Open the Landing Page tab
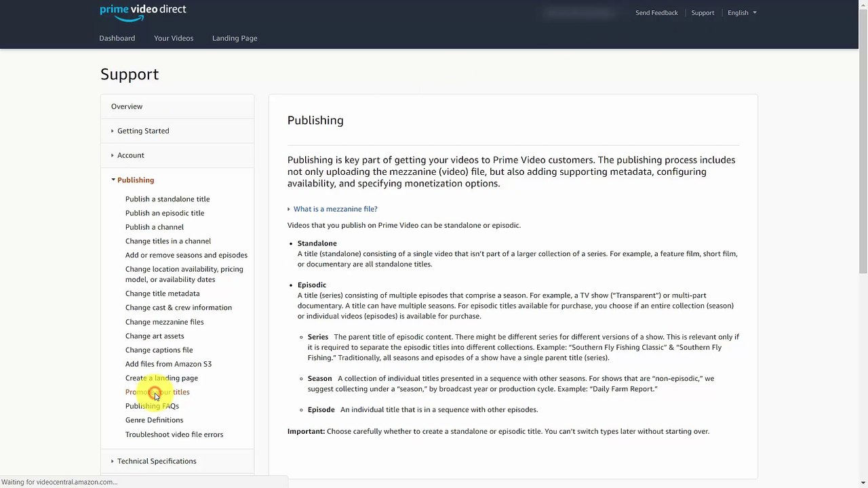 235,38
